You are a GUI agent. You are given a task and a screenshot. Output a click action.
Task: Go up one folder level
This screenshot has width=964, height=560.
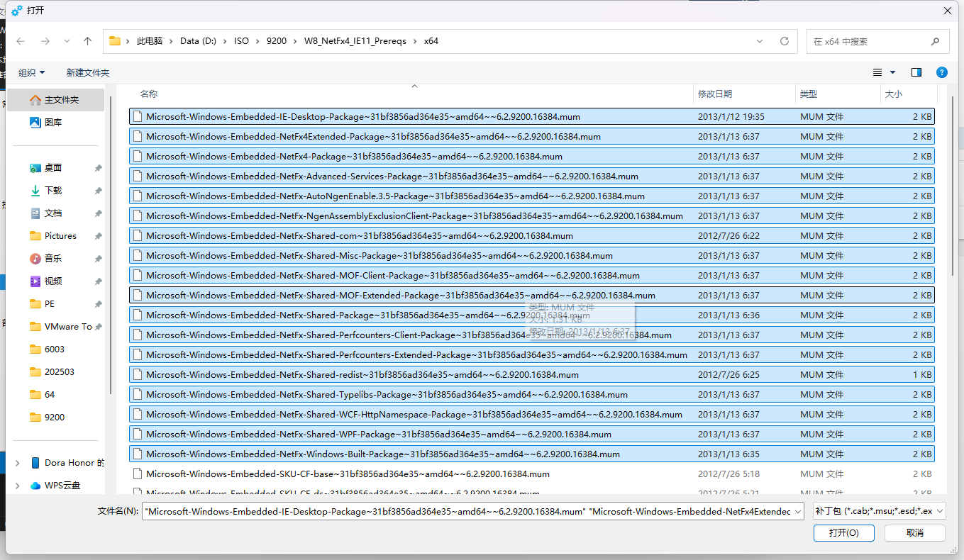(88, 41)
